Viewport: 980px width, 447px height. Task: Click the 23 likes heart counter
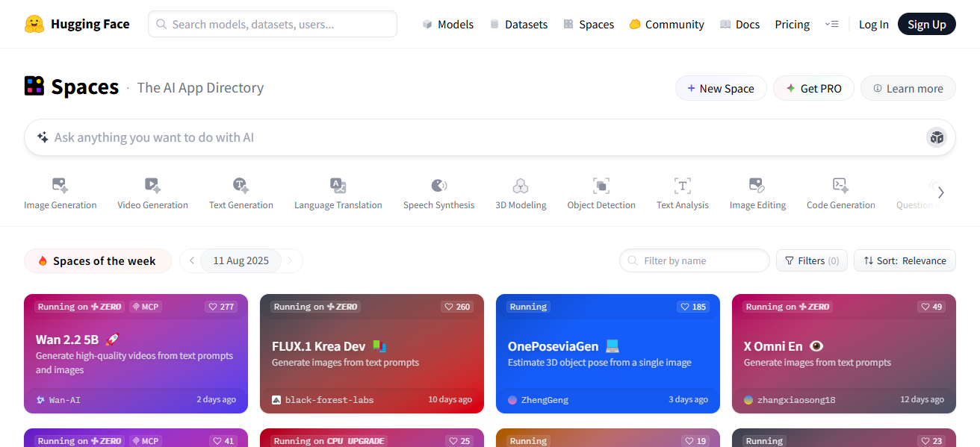[931, 441]
